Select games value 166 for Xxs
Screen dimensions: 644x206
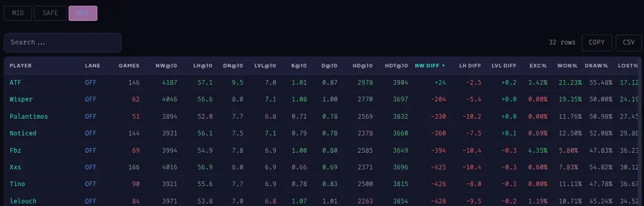click(x=134, y=167)
